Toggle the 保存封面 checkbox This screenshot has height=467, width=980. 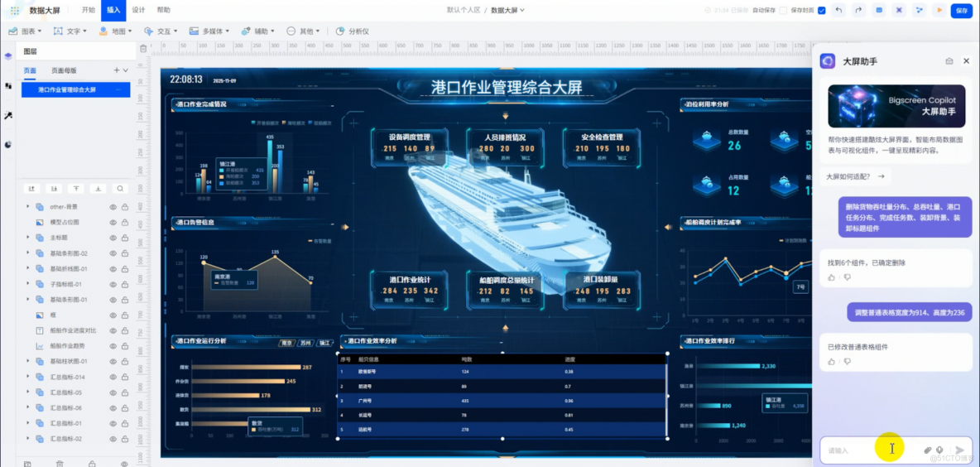click(821, 10)
